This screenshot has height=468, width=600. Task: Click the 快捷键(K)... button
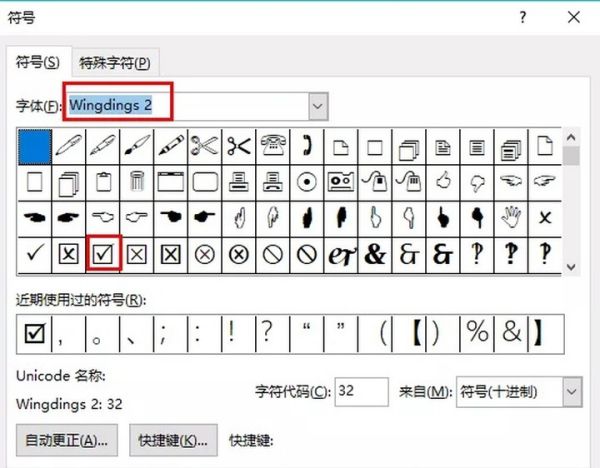(173, 440)
